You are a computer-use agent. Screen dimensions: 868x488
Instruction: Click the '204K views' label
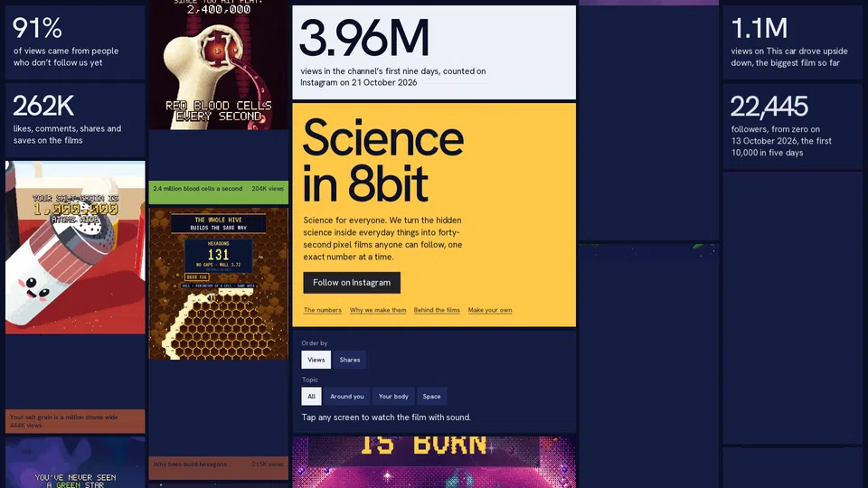[268, 189]
